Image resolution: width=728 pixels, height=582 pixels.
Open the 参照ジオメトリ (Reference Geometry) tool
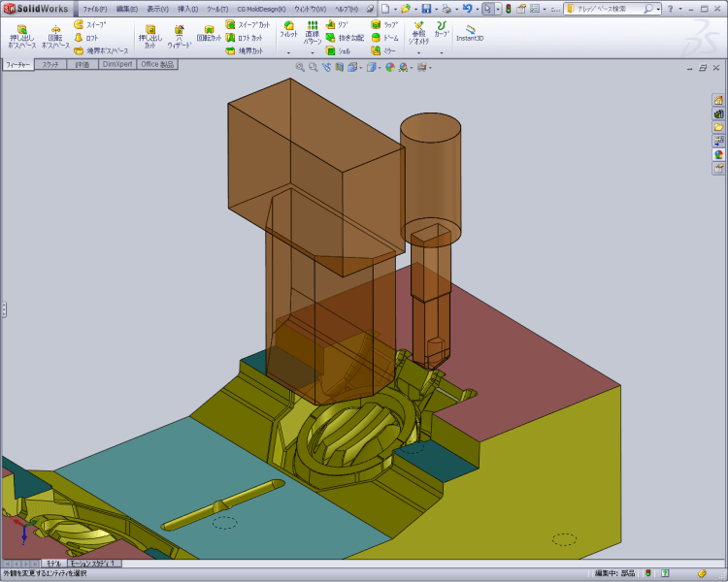tap(418, 33)
